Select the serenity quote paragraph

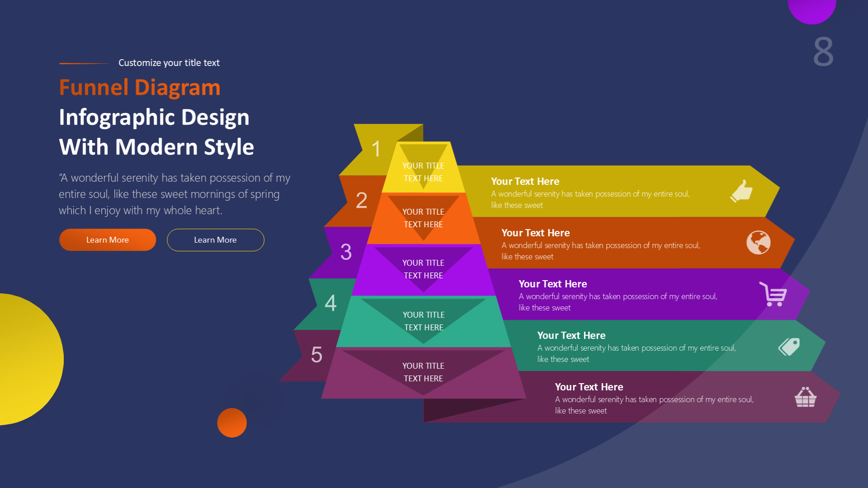tap(174, 194)
